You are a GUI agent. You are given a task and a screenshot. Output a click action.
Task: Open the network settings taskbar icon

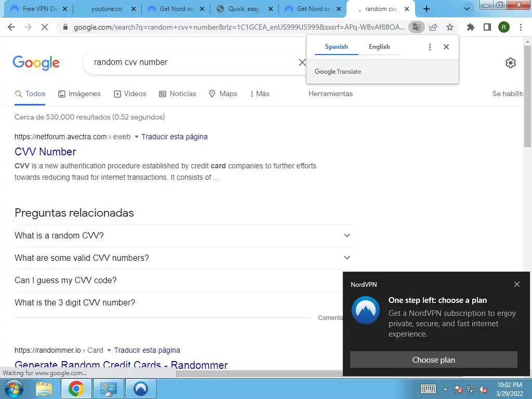(108, 389)
